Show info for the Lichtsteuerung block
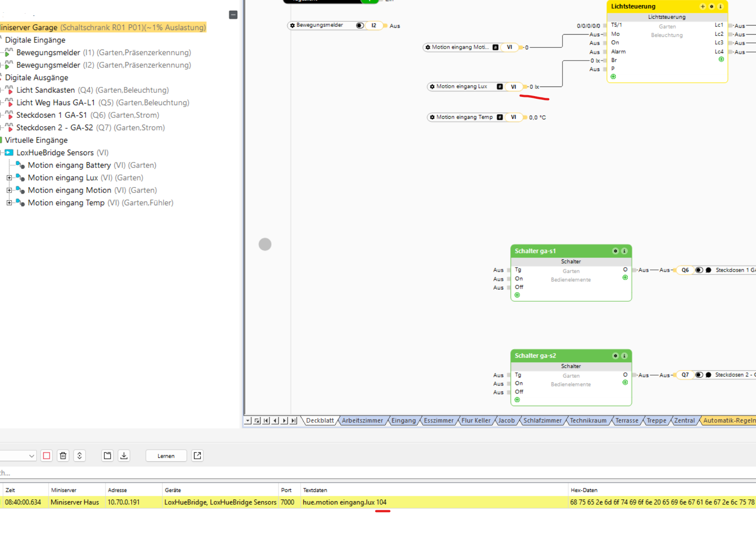756x538 pixels. click(x=720, y=6)
